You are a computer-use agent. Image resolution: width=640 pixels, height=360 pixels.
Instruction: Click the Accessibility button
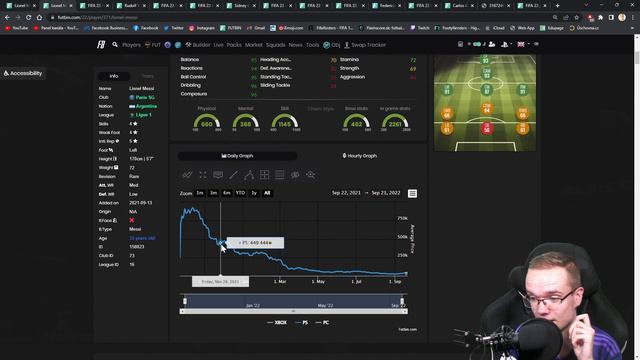click(x=23, y=73)
